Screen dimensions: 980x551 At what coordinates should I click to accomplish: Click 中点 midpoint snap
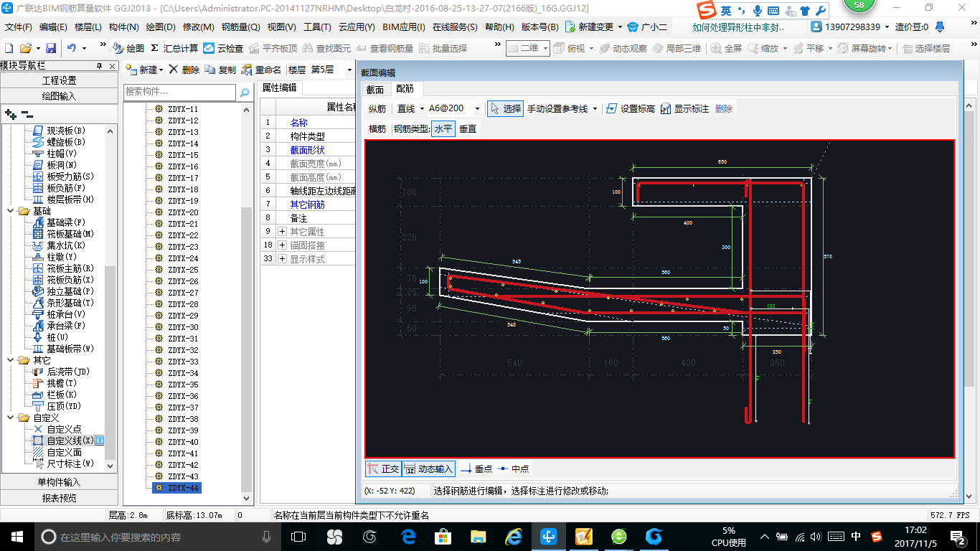coord(513,468)
